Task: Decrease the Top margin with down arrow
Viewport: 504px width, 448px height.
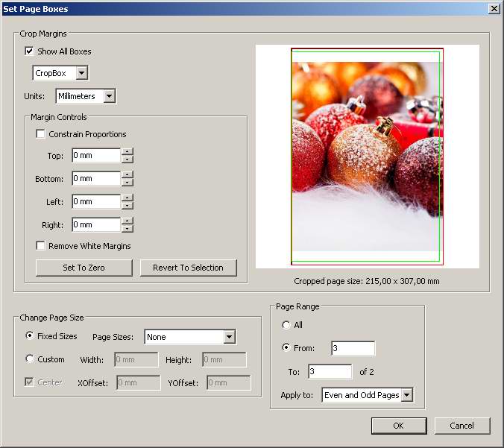Action: click(127, 159)
